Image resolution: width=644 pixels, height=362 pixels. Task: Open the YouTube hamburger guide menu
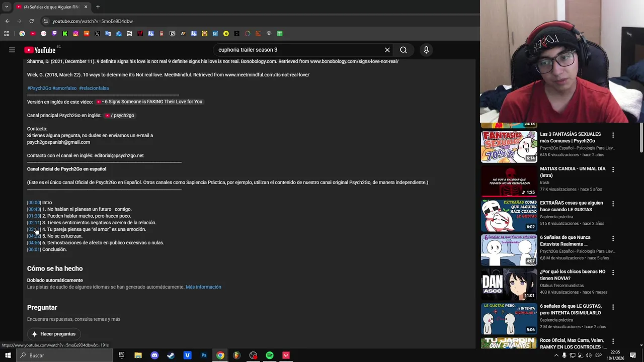point(12,50)
